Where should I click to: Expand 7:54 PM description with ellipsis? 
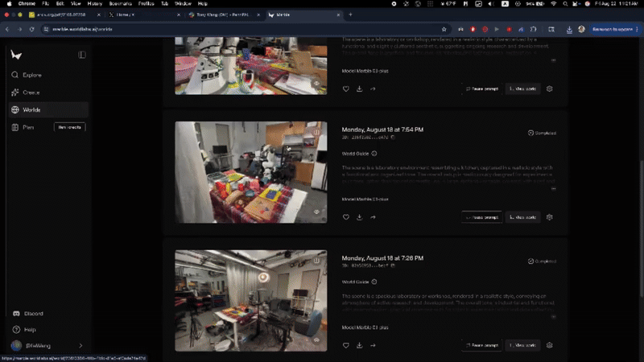click(x=553, y=189)
